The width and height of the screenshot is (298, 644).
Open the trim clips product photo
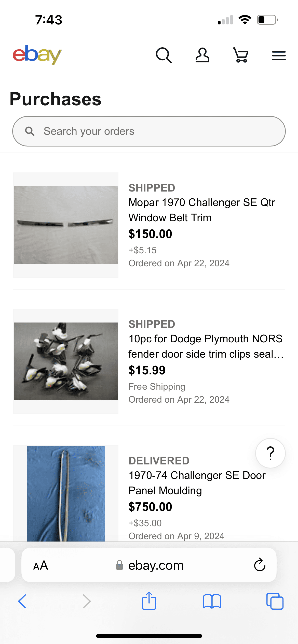click(66, 361)
